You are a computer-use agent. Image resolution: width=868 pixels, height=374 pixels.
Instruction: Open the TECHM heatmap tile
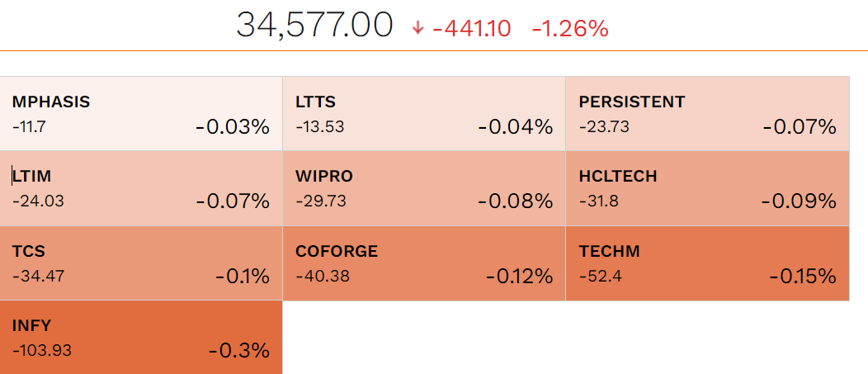707,263
